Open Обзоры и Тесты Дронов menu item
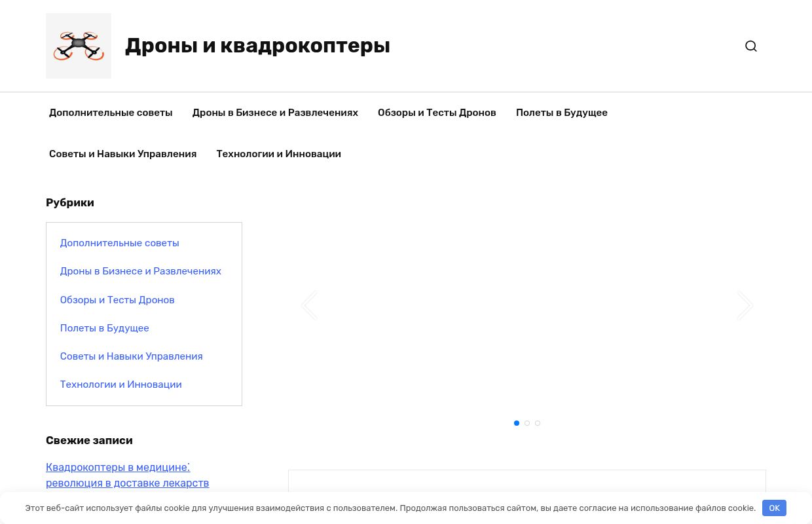 tap(437, 113)
